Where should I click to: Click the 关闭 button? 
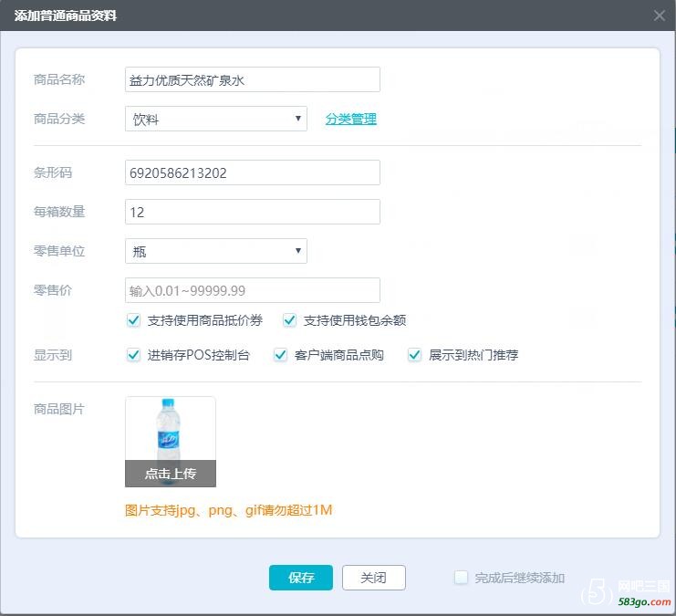click(374, 578)
